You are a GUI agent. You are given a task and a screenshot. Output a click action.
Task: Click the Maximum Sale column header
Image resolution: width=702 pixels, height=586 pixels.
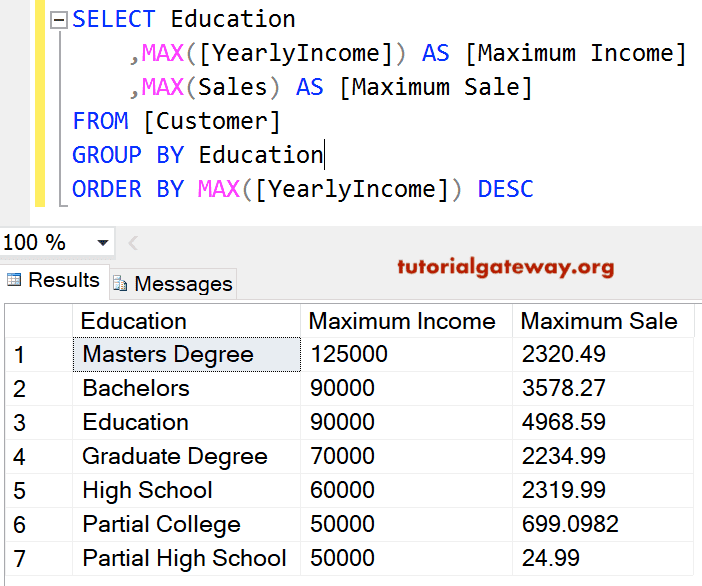599,321
